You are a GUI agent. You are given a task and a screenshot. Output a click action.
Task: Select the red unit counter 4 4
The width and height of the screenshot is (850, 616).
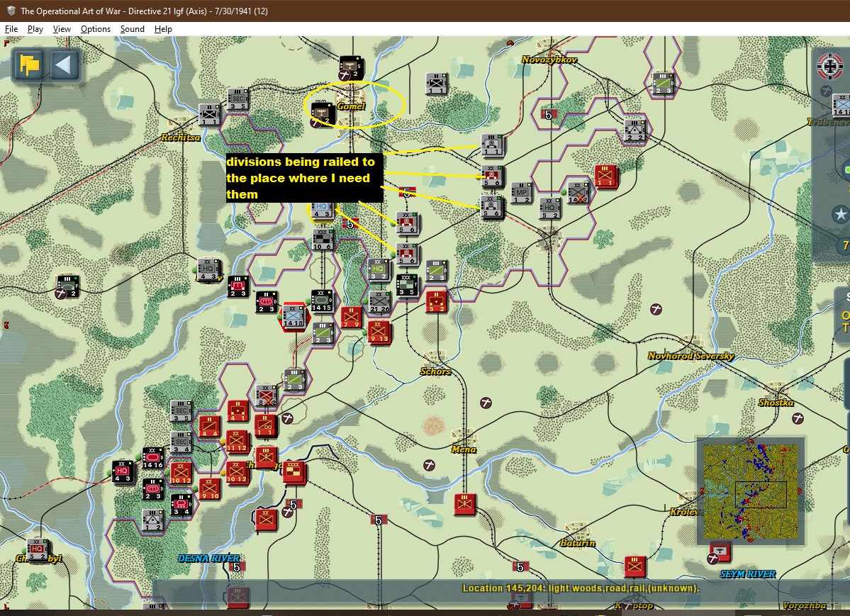point(209,426)
